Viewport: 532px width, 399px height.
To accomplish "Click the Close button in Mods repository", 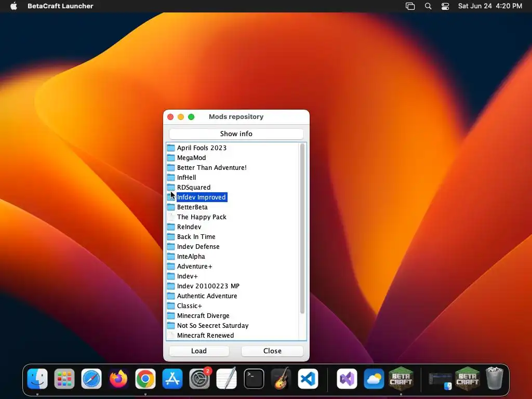I will pos(272,351).
